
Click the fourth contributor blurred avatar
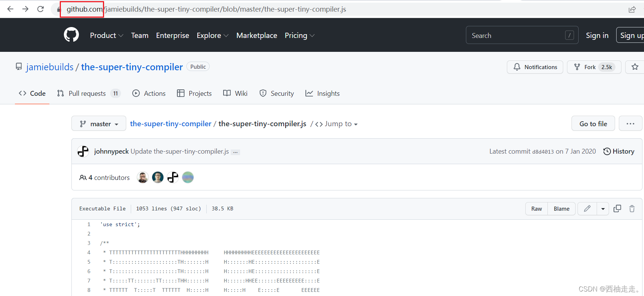pos(188,177)
